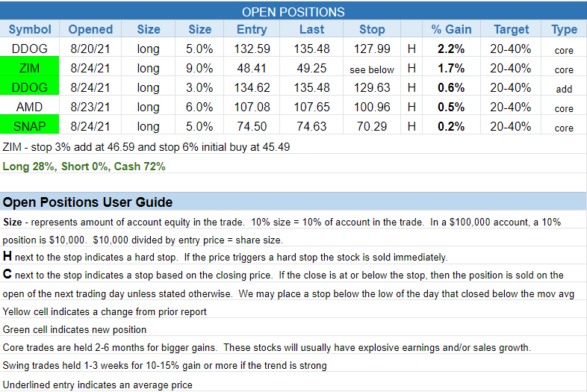Click the 2.2% gain cell
This screenshot has width=587, height=392.
click(x=451, y=49)
